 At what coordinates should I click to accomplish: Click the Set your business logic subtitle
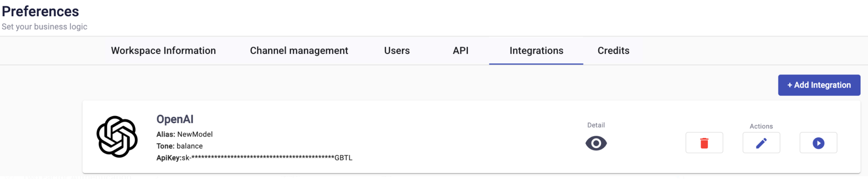[44, 27]
